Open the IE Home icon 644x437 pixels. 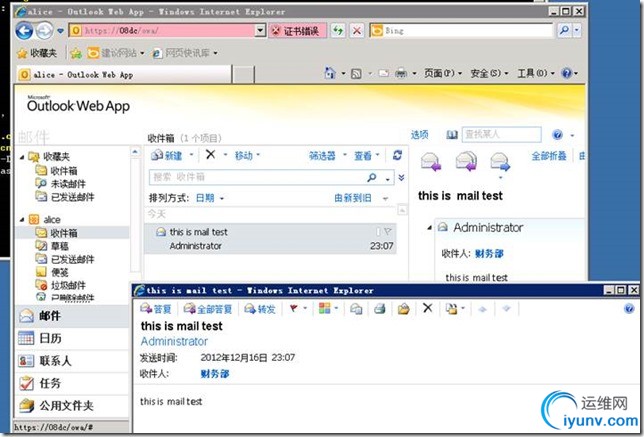pos(330,73)
